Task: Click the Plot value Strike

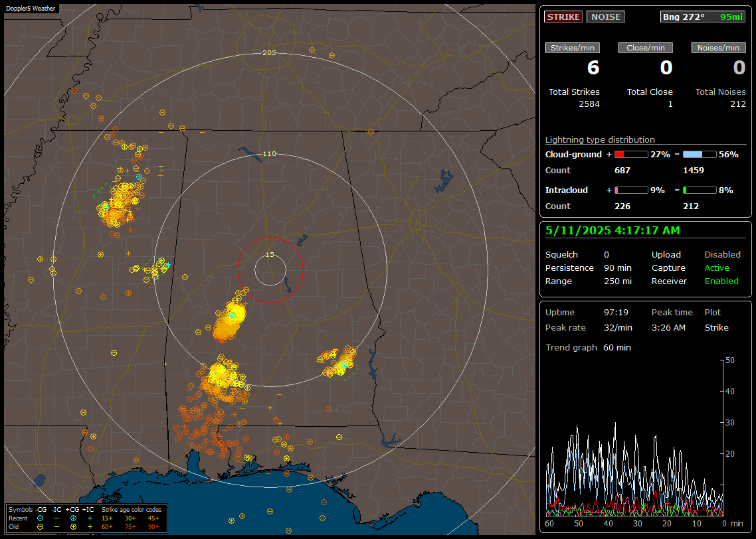Action: pos(716,327)
